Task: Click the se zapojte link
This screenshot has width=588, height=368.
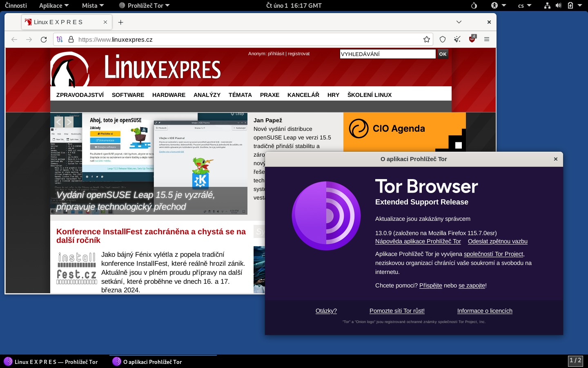Action: click(x=472, y=285)
